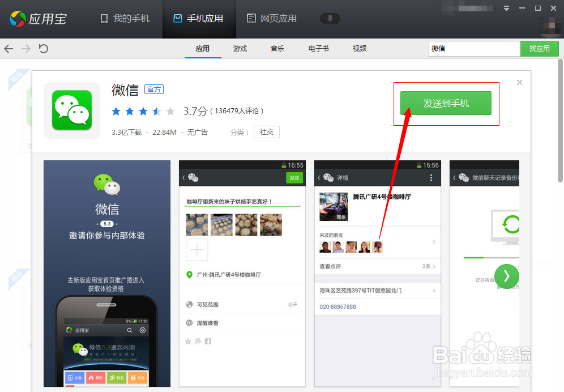Select the 视频 category tab
This screenshot has width=564, height=392.
pos(360,49)
